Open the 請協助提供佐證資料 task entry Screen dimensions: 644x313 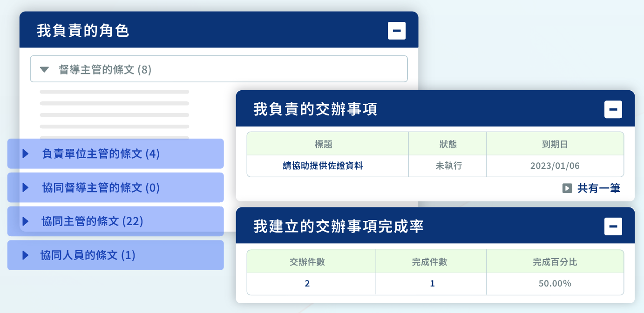coord(323,166)
